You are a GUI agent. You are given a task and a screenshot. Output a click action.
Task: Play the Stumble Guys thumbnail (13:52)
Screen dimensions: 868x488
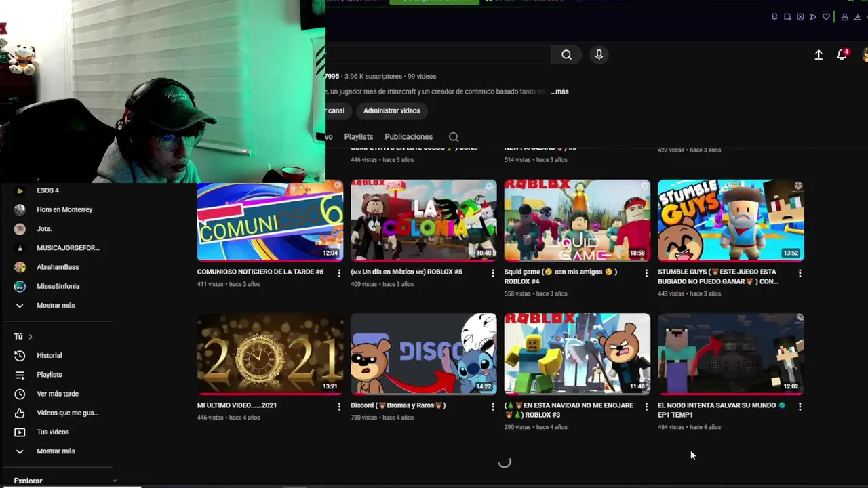pos(731,220)
